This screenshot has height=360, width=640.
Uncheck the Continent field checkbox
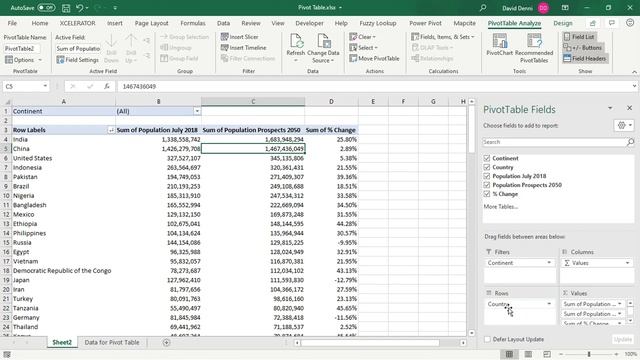click(x=487, y=158)
